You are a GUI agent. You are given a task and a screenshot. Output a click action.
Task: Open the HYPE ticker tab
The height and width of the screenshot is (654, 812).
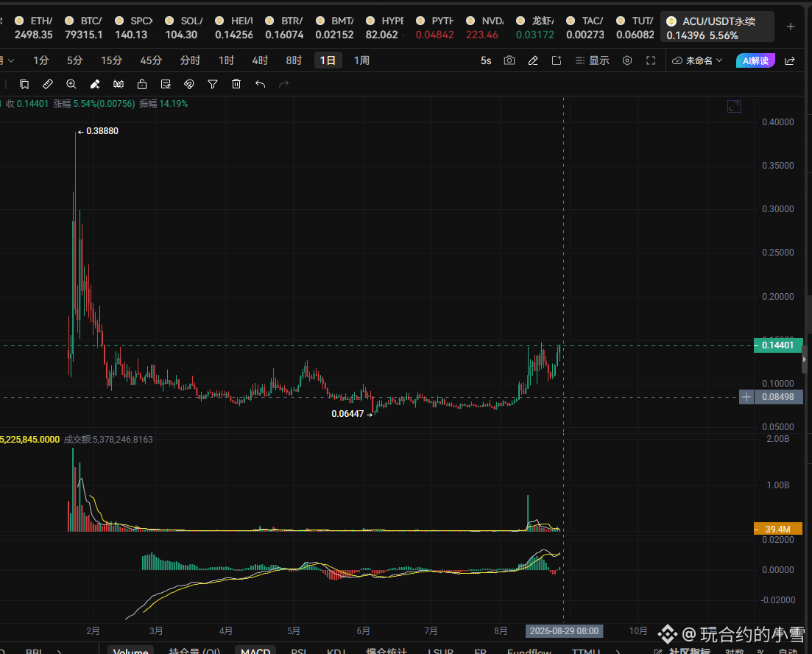(384, 27)
